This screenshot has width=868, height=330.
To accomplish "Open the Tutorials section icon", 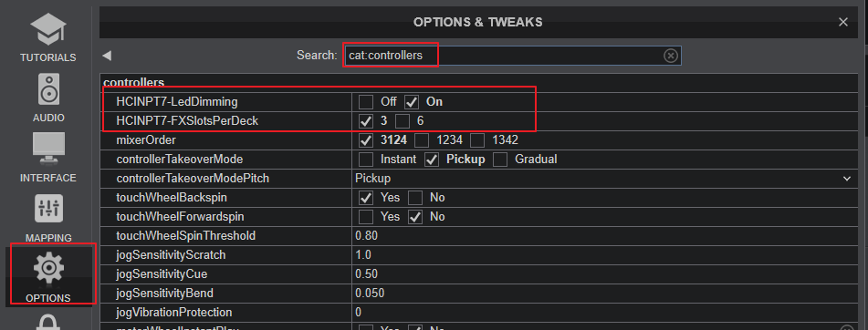I will tap(47, 29).
